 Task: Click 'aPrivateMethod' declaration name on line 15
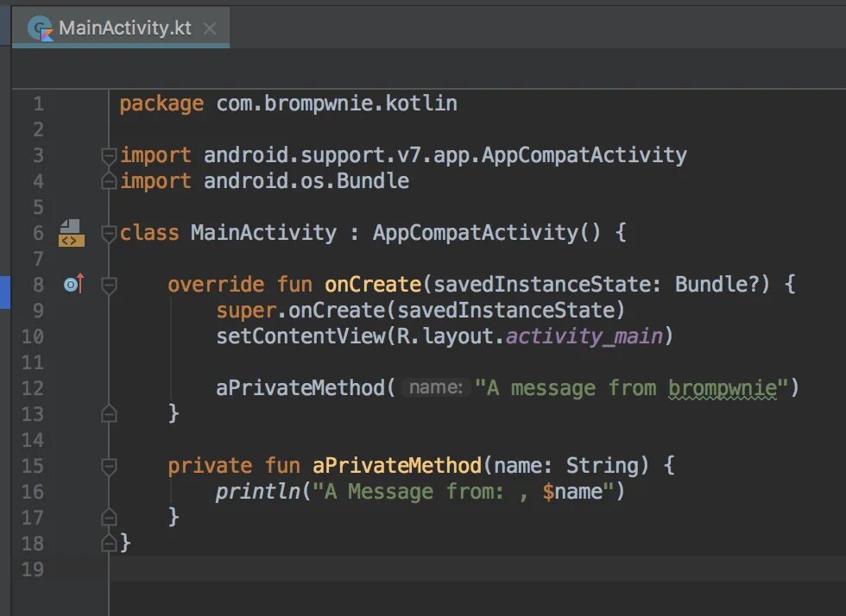[397, 466]
